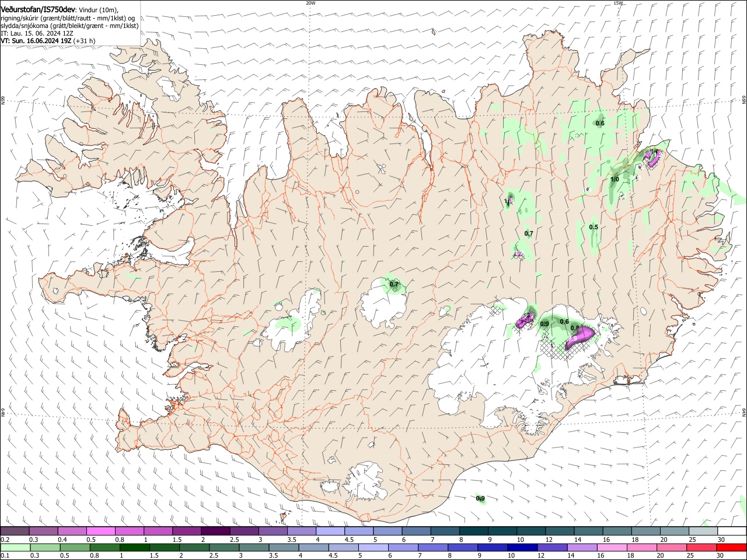Click the 0.5 precipitation value on the map
Image resolution: width=747 pixels, height=560 pixels.
pos(594,227)
